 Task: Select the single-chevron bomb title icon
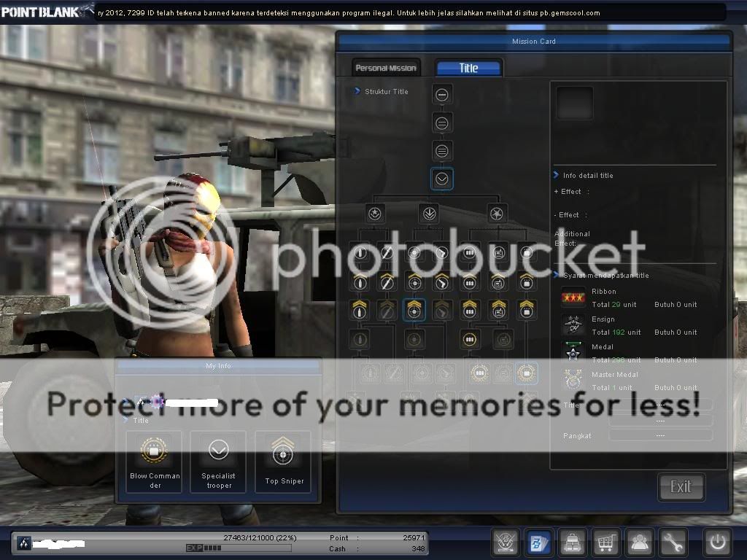(x=527, y=282)
